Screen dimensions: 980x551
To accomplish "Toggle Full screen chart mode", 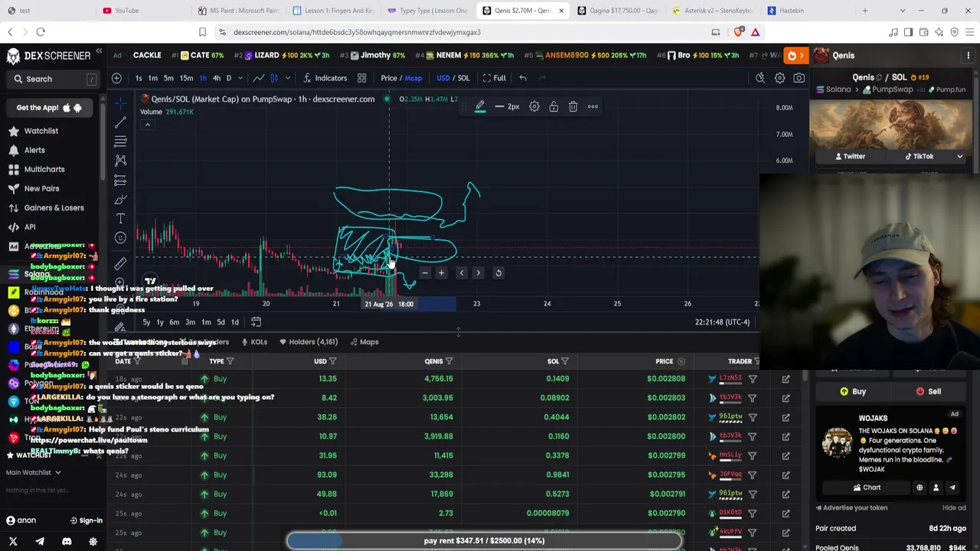I will pos(494,78).
